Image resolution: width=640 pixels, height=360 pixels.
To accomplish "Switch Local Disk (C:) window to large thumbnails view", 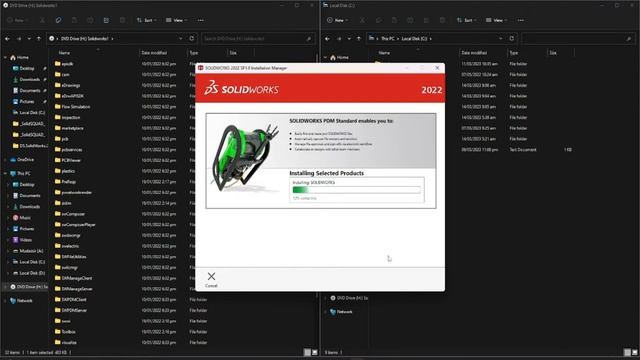I will (635, 352).
